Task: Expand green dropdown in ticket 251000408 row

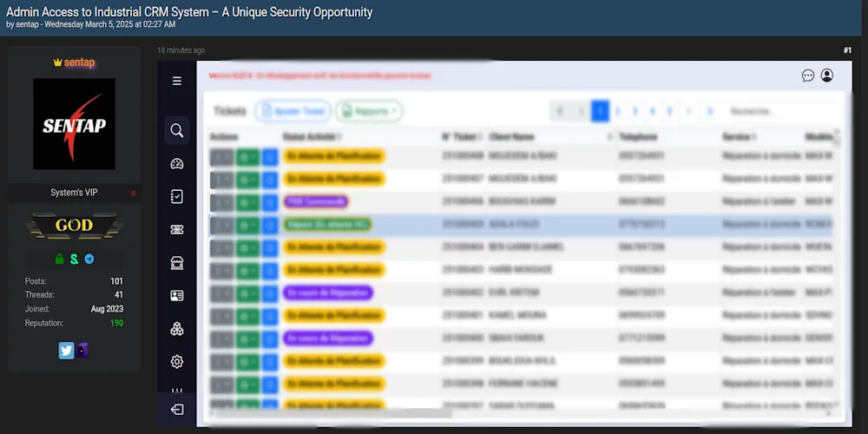Action: pyautogui.click(x=247, y=156)
